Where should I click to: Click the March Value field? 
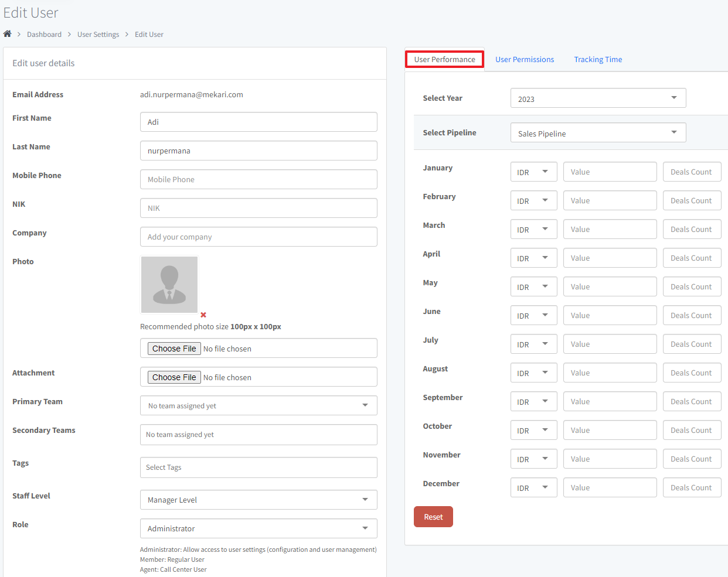[610, 229]
